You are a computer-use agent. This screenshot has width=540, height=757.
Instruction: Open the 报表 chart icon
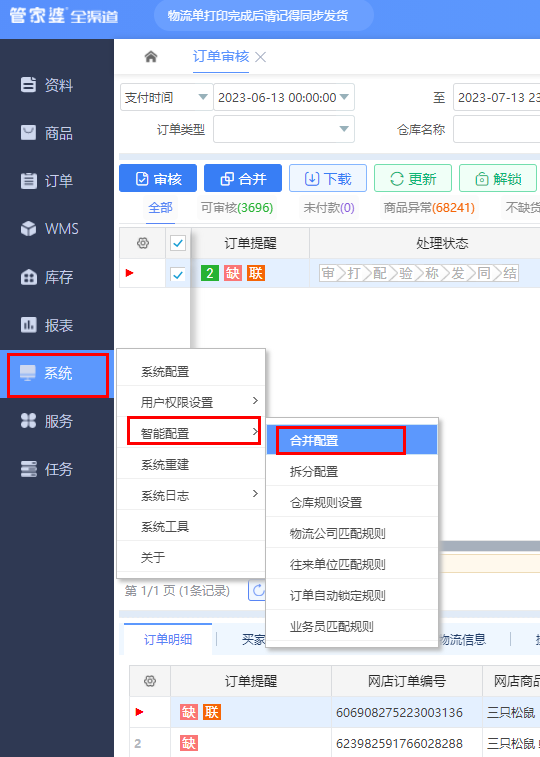point(28,324)
